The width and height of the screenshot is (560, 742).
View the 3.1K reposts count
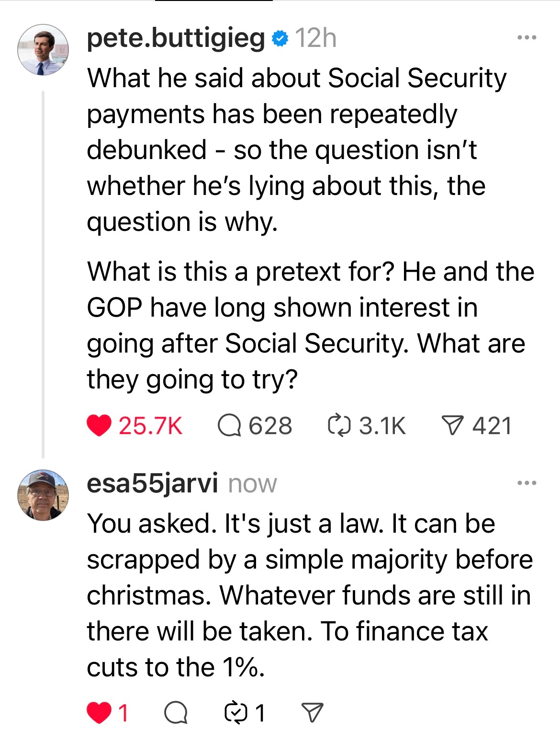coord(382,425)
